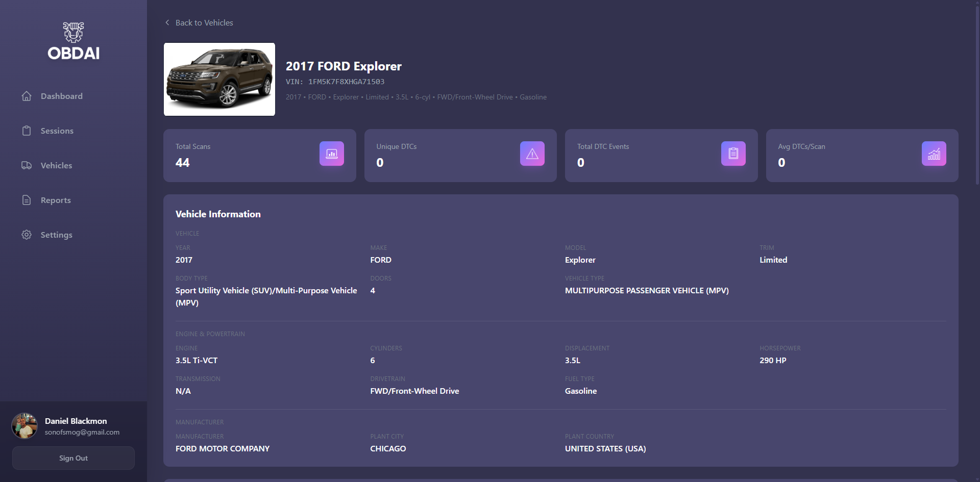Viewport: 980px width, 482px height.
Task: Open the Reports section
Action: [x=73, y=200]
